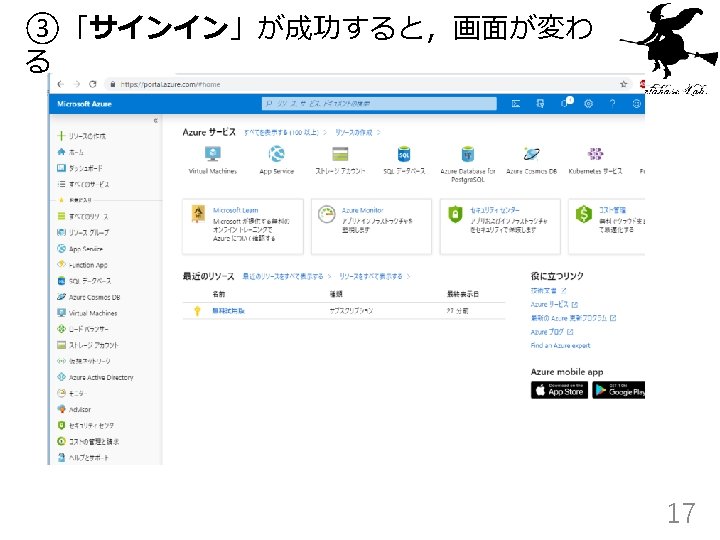The image size is (720, 540).
Task: Click the address bar URL portal.azure.com
Action: [x=170, y=84]
